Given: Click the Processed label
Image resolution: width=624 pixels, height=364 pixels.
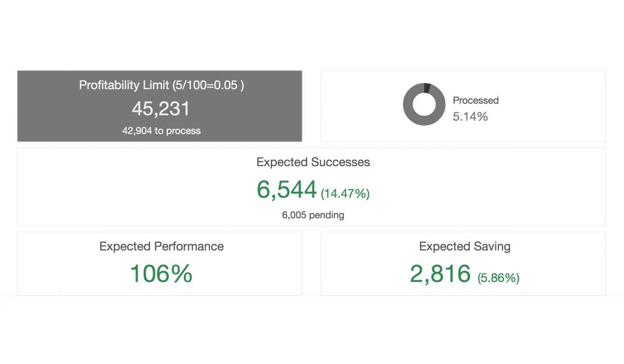Looking at the screenshot, I should (475, 100).
